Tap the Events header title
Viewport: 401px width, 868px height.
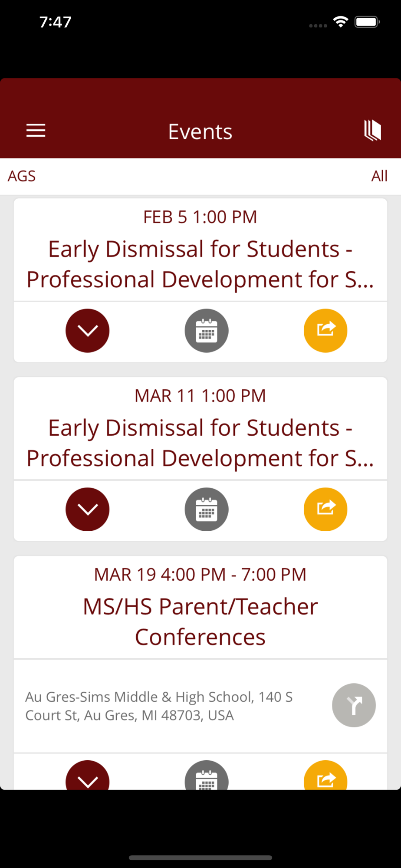point(200,132)
